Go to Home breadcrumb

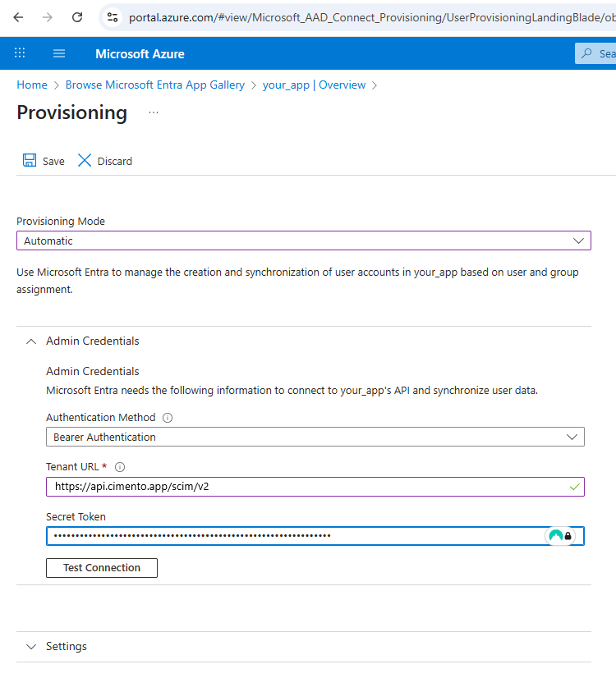tap(32, 85)
